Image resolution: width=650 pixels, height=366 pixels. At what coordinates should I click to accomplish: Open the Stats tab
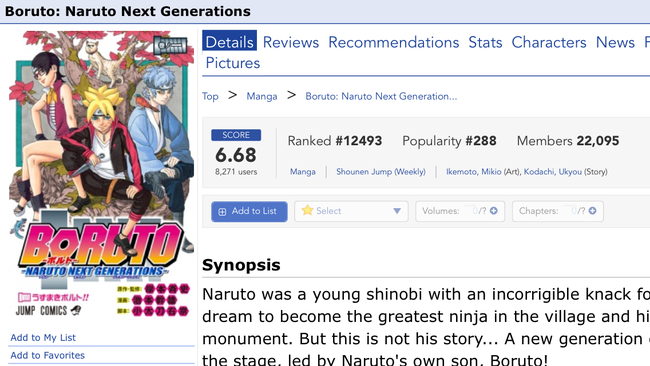[485, 42]
